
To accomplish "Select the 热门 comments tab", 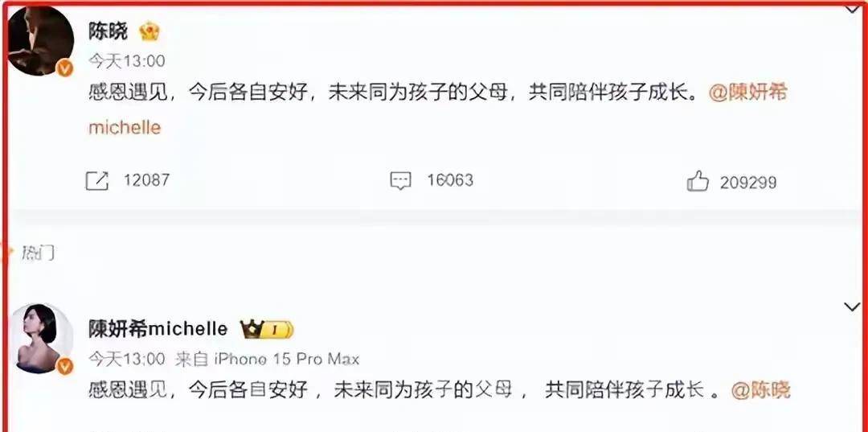I will pyautogui.click(x=38, y=253).
